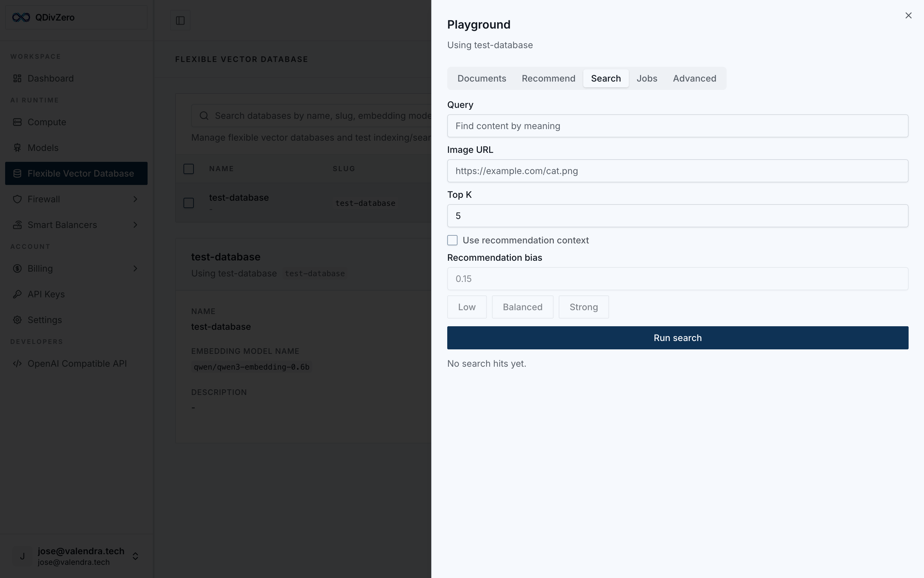
Task: Select the Search tab
Action: [x=606, y=78]
